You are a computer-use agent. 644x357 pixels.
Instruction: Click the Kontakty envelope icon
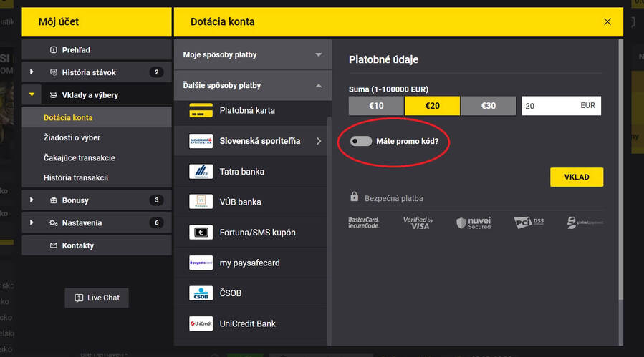pyautogui.click(x=54, y=245)
